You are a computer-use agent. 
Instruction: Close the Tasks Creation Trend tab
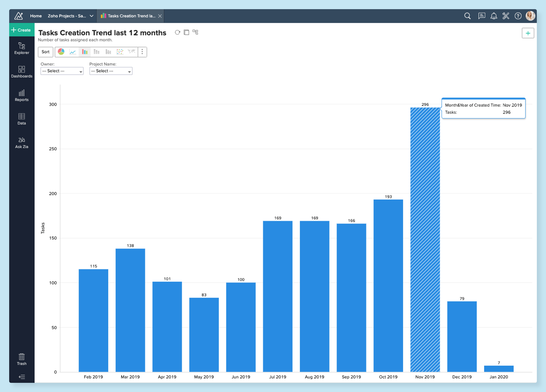pyautogui.click(x=160, y=16)
